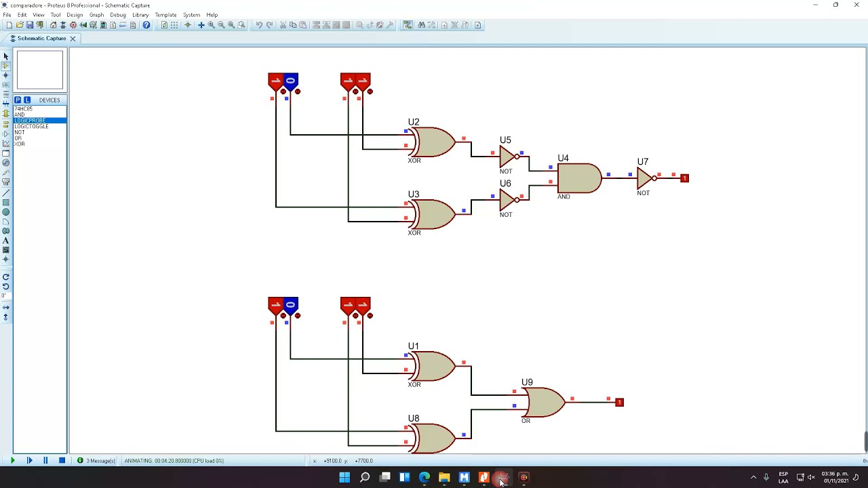Open the Template menu
This screenshot has height=488, width=868.
pyautogui.click(x=165, y=15)
